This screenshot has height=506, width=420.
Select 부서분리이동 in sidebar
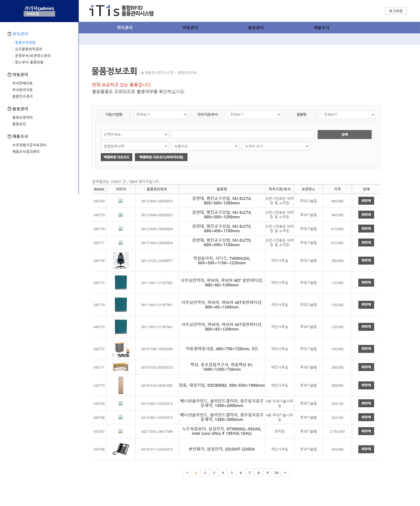[x=23, y=90]
